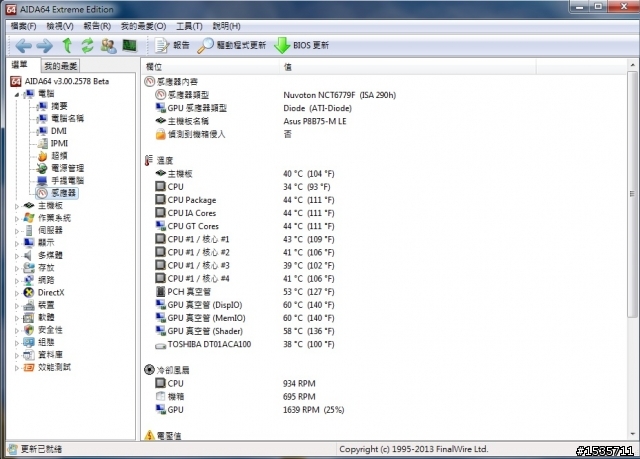This screenshot has width=640, height=459.
Task: Click the 驅動程式更新 magnifier icon
Action: tap(205, 45)
